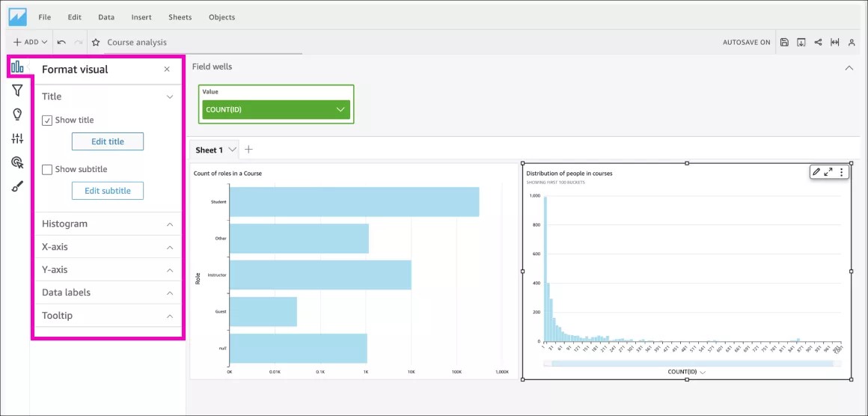This screenshot has width=868, height=416.
Task: Open the Actions target icon
Action: pyautogui.click(x=17, y=162)
